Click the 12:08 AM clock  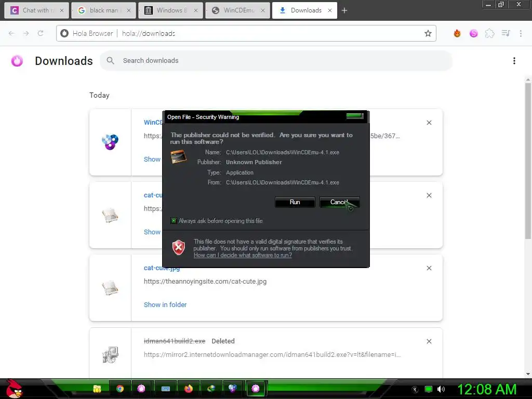click(x=487, y=390)
